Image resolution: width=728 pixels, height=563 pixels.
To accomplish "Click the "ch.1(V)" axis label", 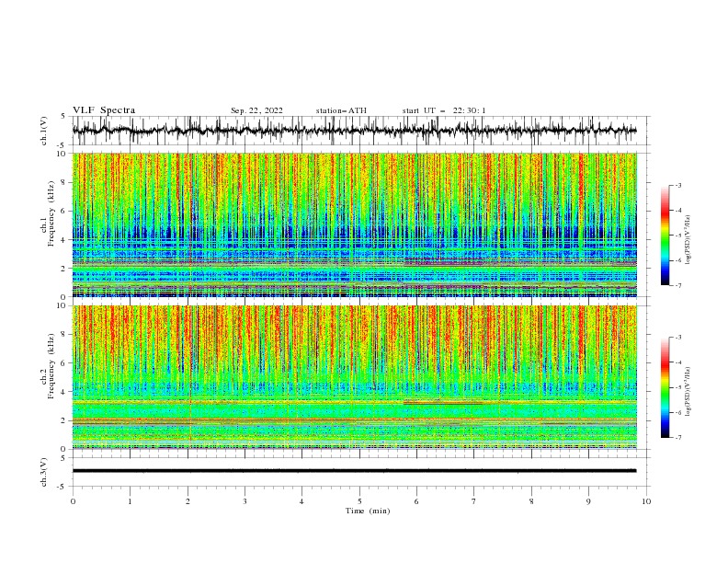I will coord(44,131).
